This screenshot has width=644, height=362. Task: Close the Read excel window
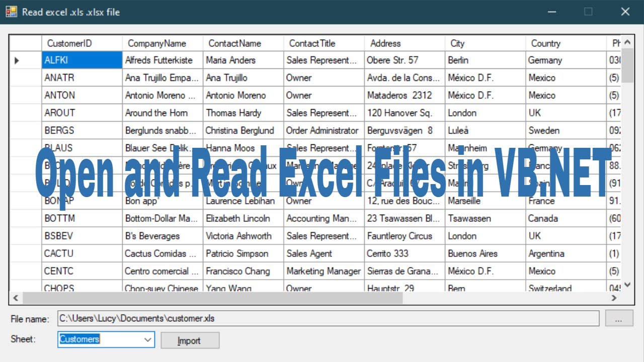point(625,12)
